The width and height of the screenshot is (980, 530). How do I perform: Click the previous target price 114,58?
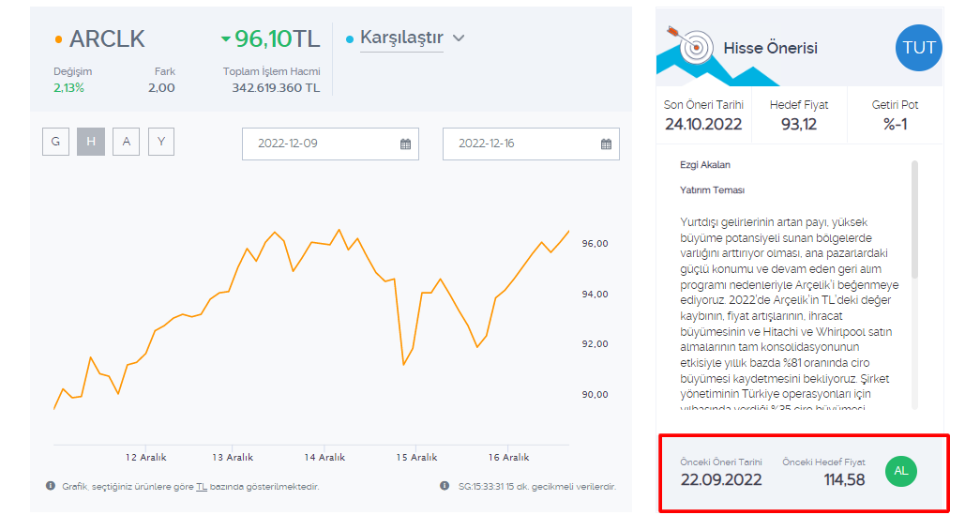click(844, 479)
